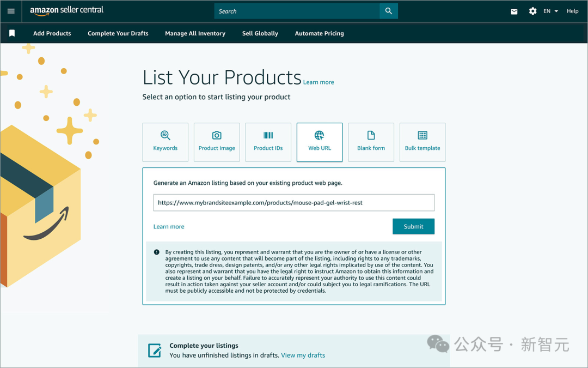The width and height of the screenshot is (588, 368).
Task: Click the 'Select an option to start listing' text
Action: [x=216, y=97]
